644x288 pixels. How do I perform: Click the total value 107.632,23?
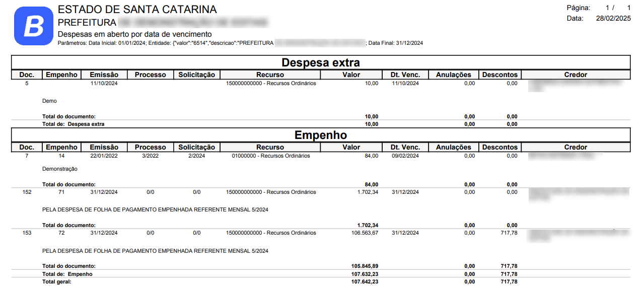coord(365,274)
